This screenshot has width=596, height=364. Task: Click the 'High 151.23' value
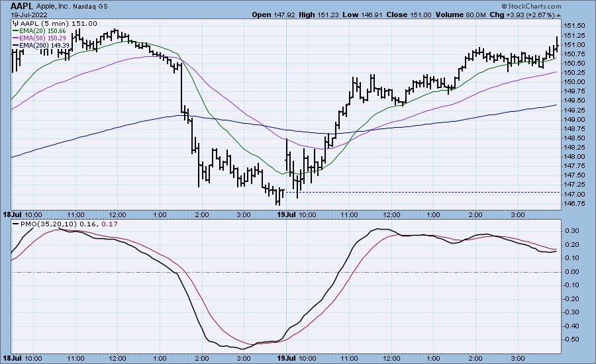[319, 15]
